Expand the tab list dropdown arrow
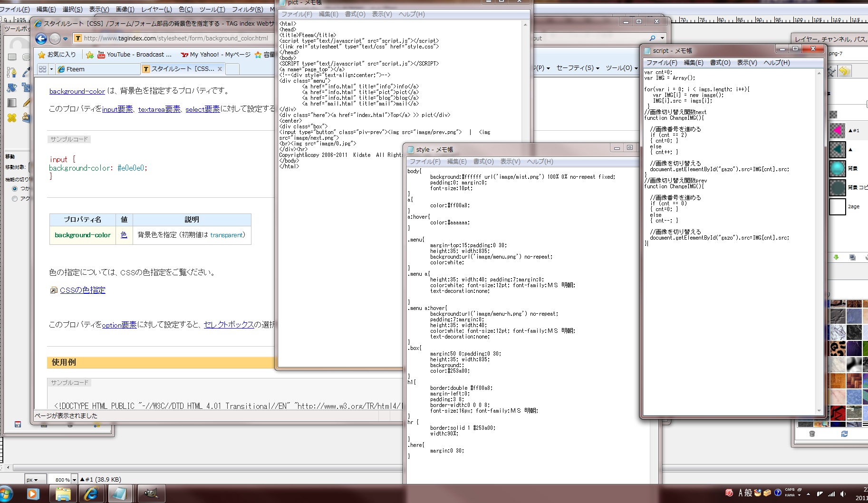The width and height of the screenshot is (868, 503). [51, 69]
